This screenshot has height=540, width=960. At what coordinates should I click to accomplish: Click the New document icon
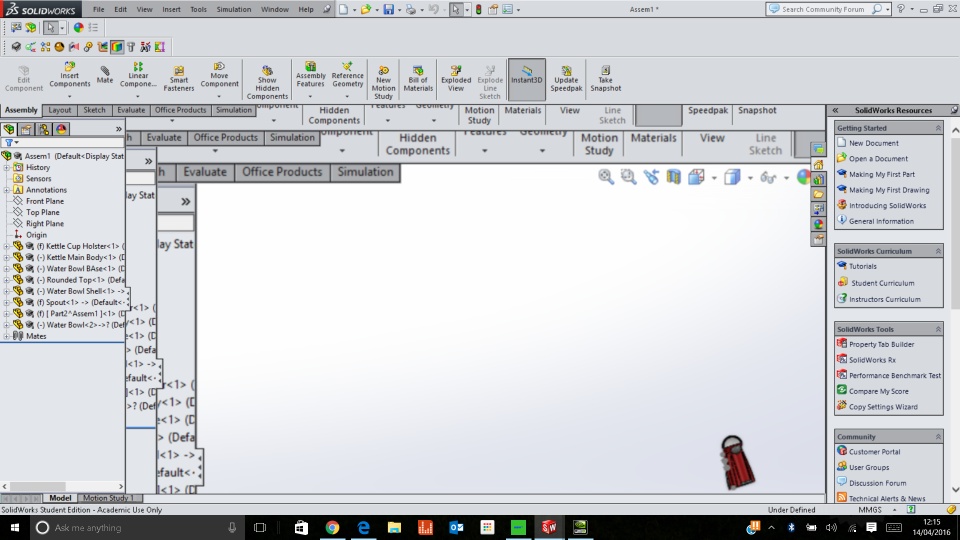[343, 9]
